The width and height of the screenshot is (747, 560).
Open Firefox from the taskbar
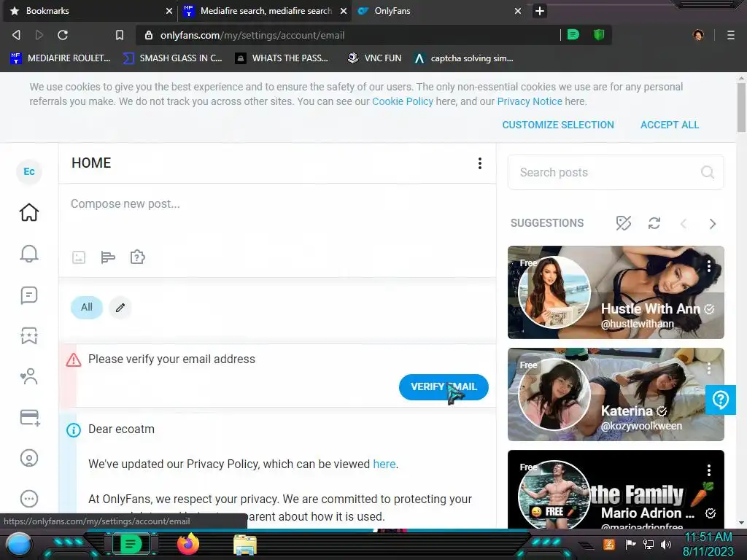coord(187,544)
